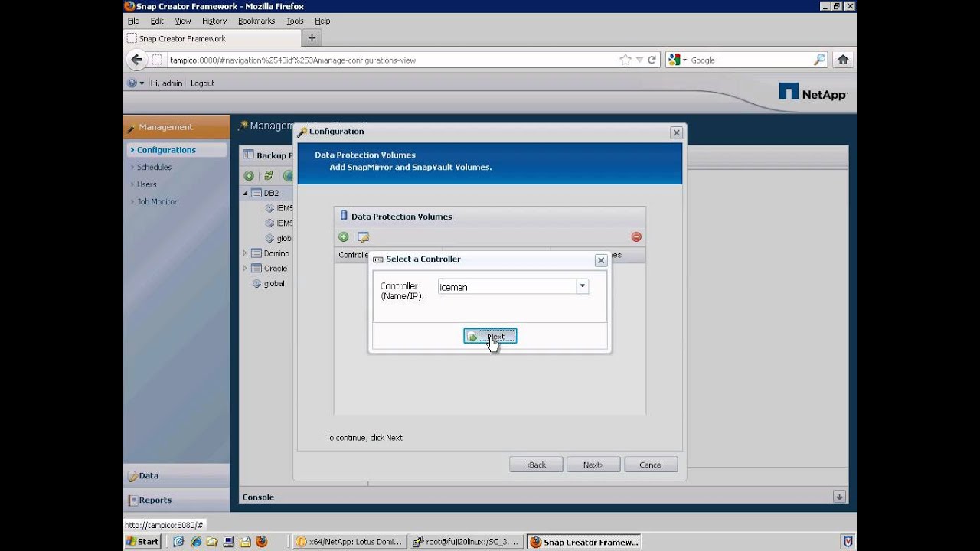
Task: Open Job Monitor in the sidebar
Action: pos(156,201)
